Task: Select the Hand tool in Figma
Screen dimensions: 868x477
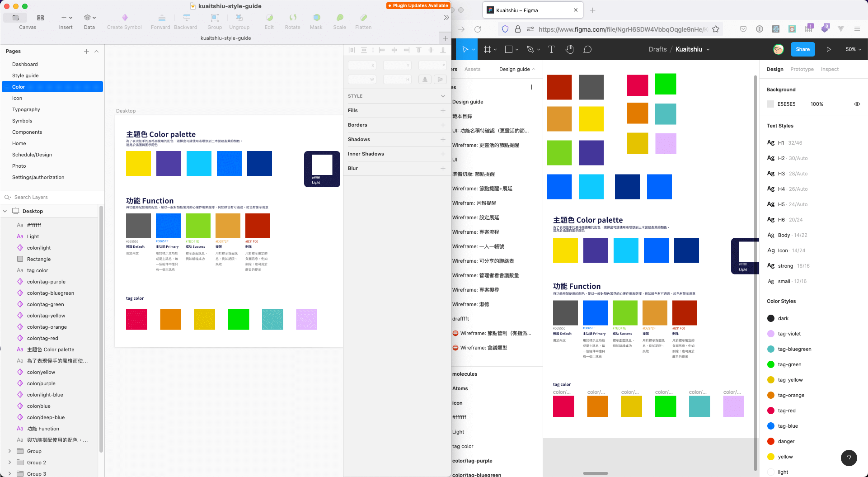Action: [569, 49]
